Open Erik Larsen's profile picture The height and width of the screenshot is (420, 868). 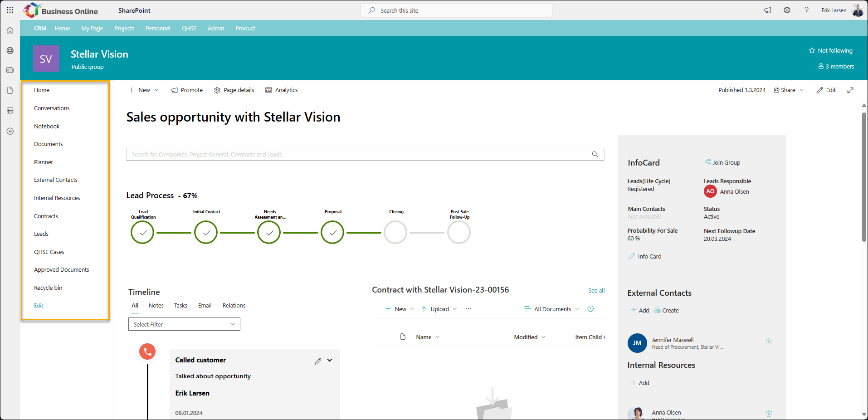pyautogui.click(x=858, y=10)
